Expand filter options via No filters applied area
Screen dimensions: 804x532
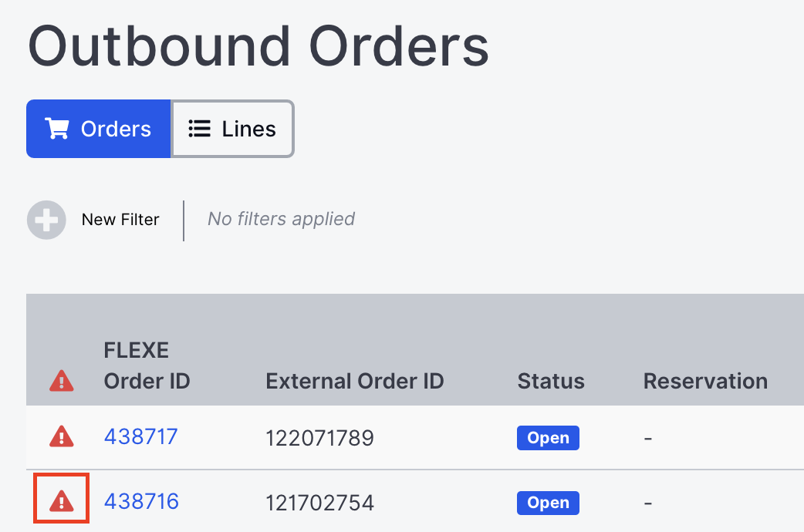point(280,219)
